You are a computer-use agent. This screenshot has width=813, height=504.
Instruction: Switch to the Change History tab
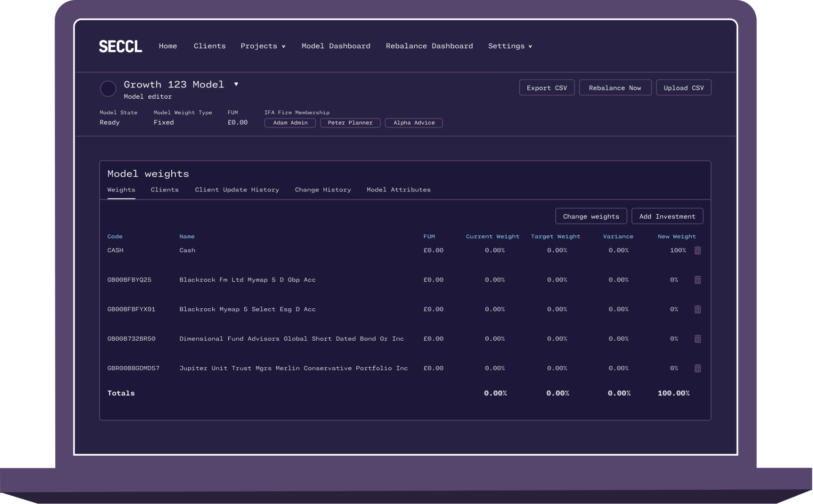pyautogui.click(x=322, y=190)
